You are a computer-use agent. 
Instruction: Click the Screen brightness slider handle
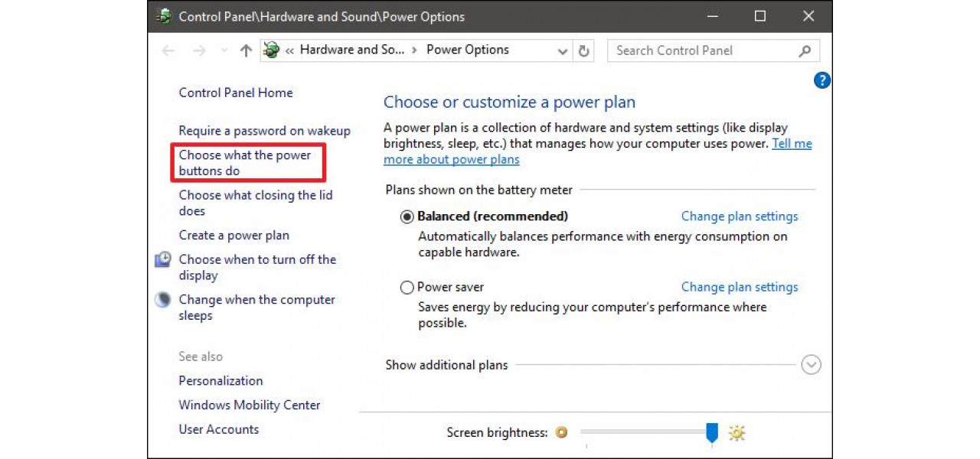[712, 433]
